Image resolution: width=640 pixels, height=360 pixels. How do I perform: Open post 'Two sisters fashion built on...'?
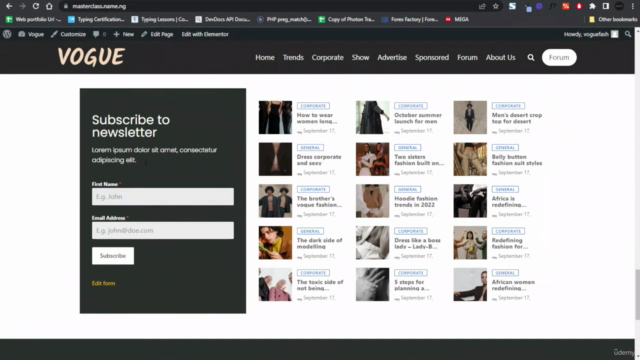[419, 160]
